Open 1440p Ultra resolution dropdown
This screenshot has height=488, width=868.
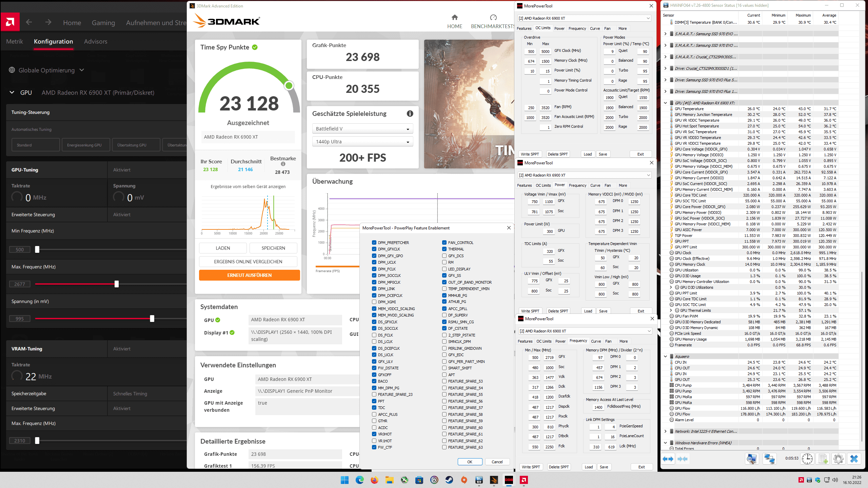(362, 142)
